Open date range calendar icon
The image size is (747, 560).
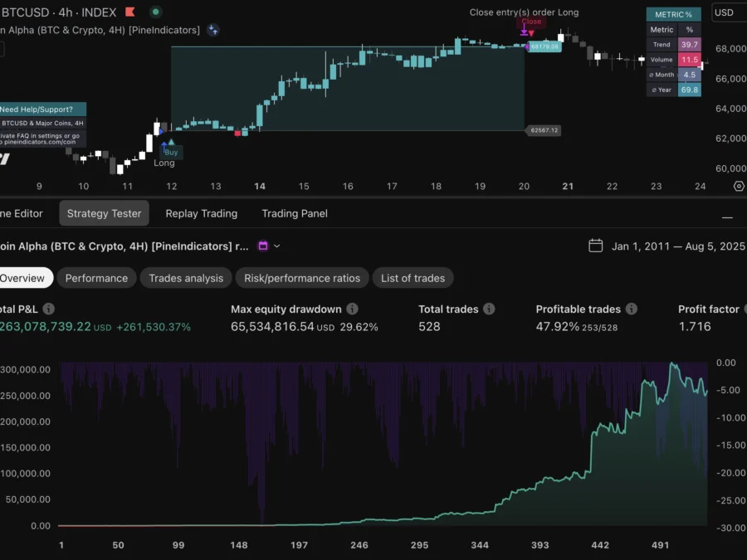595,246
